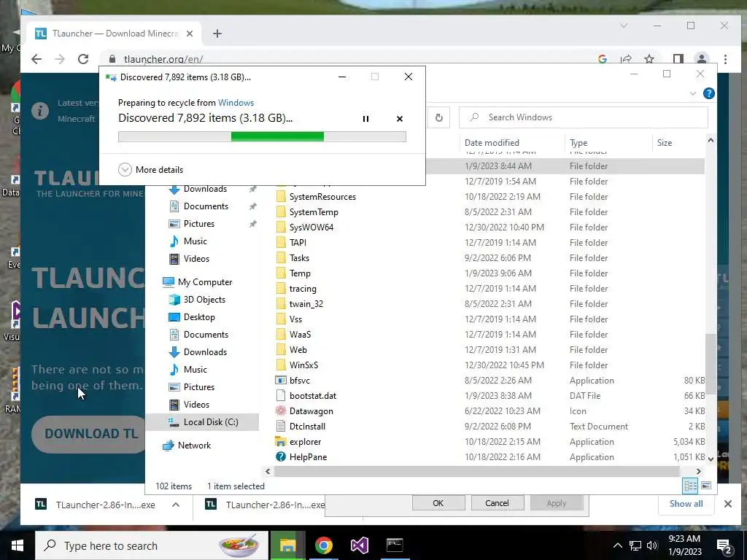747x560 pixels.
Task: Click the Windows link in the recycle dialog
Action: point(236,103)
